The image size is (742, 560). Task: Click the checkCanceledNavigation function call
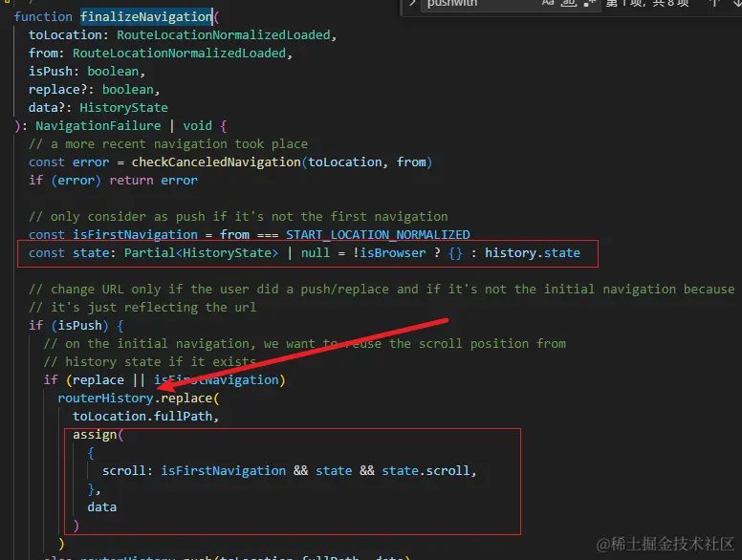(x=216, y=162)
